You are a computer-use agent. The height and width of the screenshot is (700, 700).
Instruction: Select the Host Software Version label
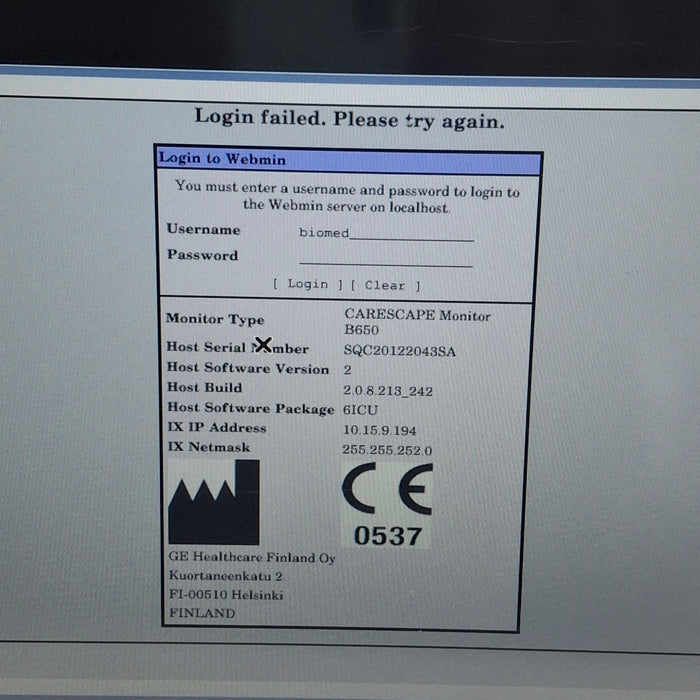(x=247, y=368)
